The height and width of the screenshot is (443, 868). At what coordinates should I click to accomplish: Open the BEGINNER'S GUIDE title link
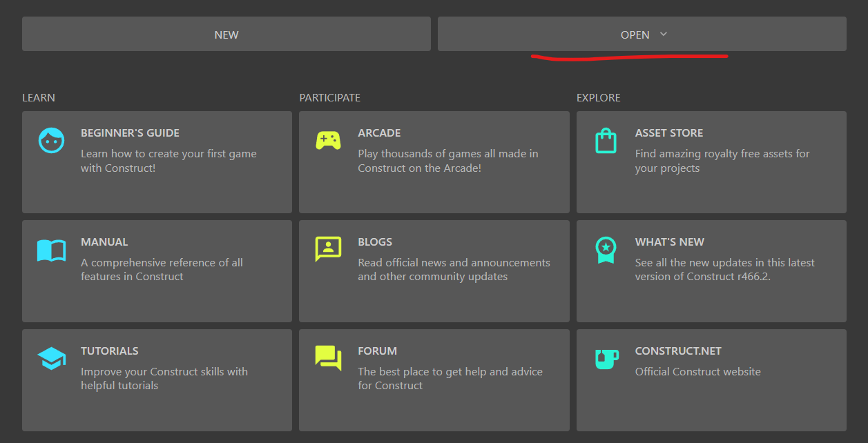pos(130,133)
